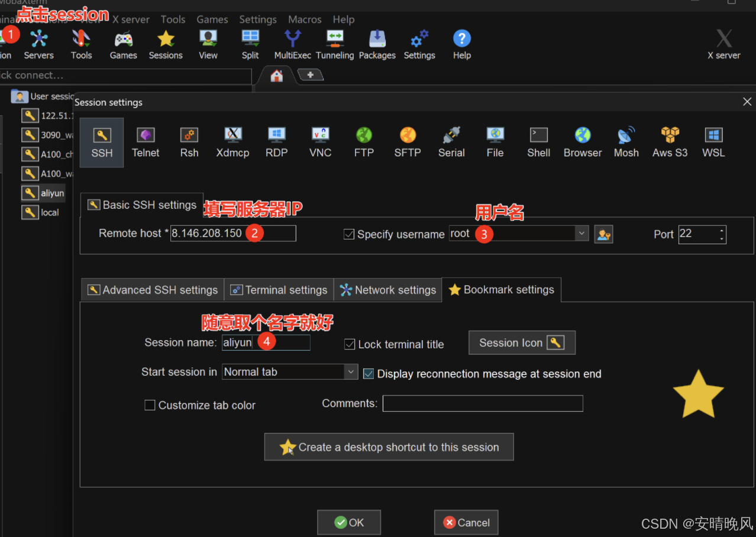Launch the MultiExec mode icon
The height and width of the screenshot is (537, 756).
(x=293, y=45)
